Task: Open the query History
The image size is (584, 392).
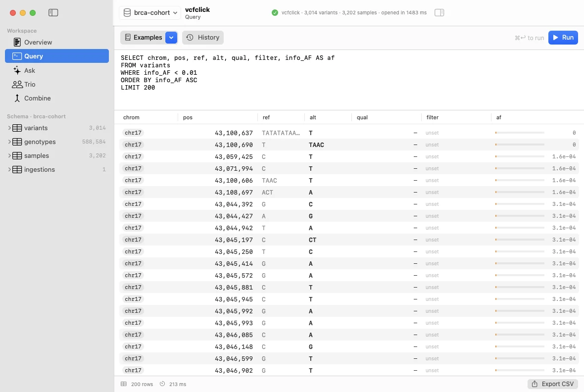Action: pos(203,38)
